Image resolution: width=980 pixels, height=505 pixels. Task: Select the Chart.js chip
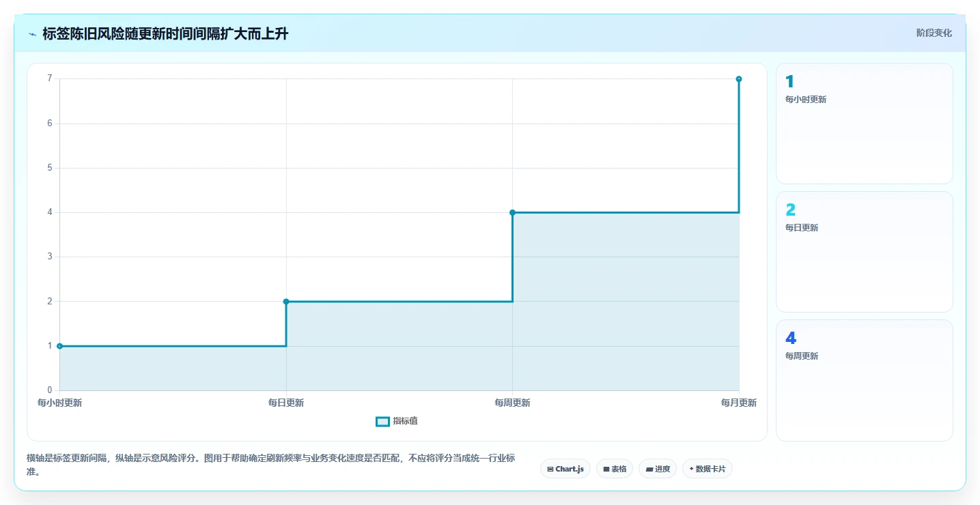[x=565, y=469]
